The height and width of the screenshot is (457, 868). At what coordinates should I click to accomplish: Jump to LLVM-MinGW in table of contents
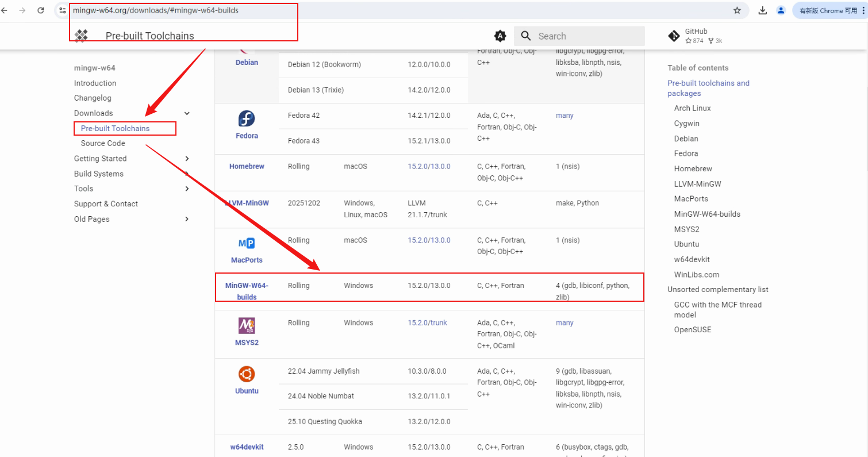[x=697, y=184]
